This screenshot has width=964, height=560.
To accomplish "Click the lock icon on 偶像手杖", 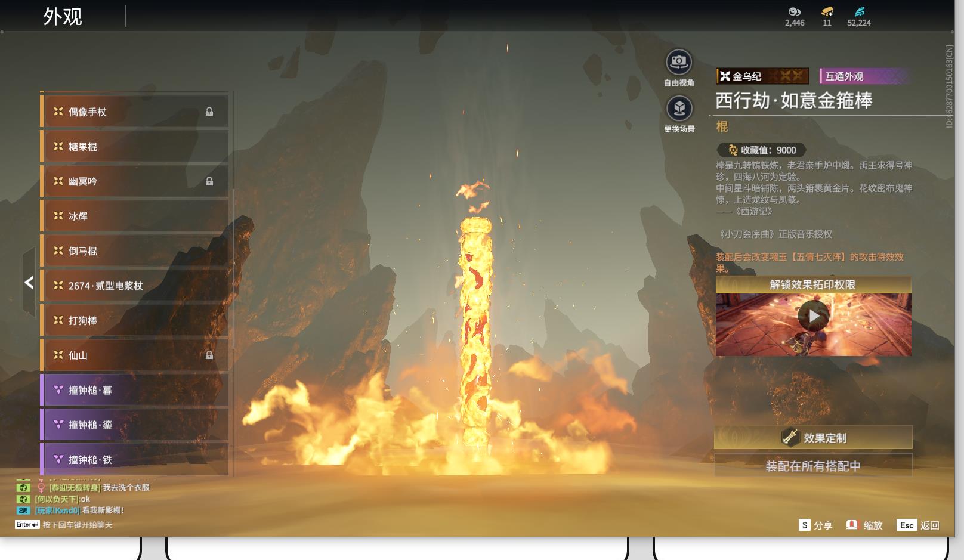I will tap(209, 112).
